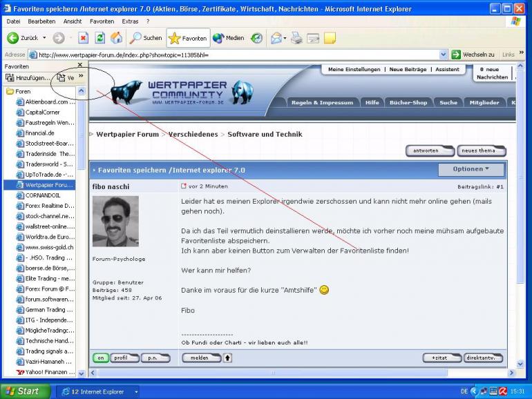Click Wertpapier Forum breadcrumb link

tap(128, 134)
